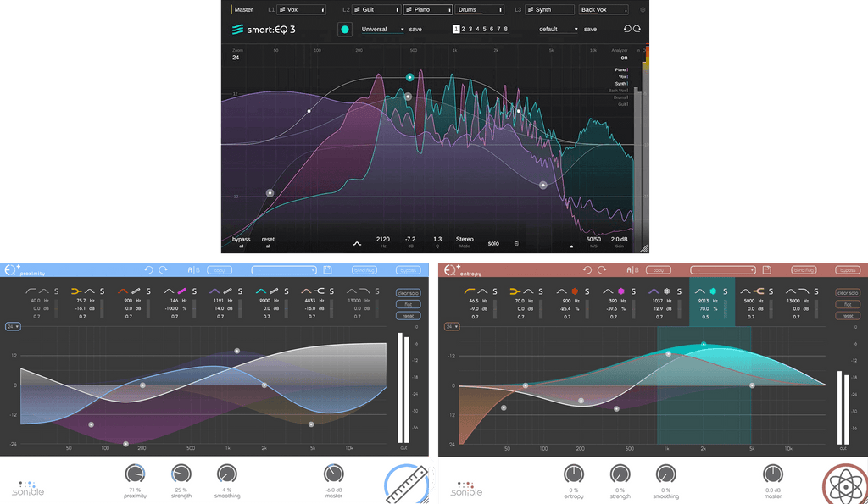Screen dimensions: 868x504
Task: Click the atom logo in entropy plugin
Action: [845, 485]
